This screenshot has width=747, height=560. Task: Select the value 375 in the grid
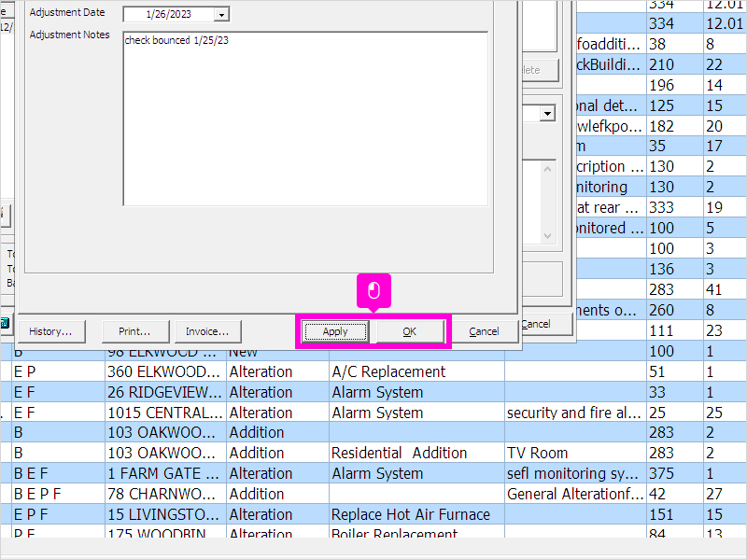click(x=674, y=473)
